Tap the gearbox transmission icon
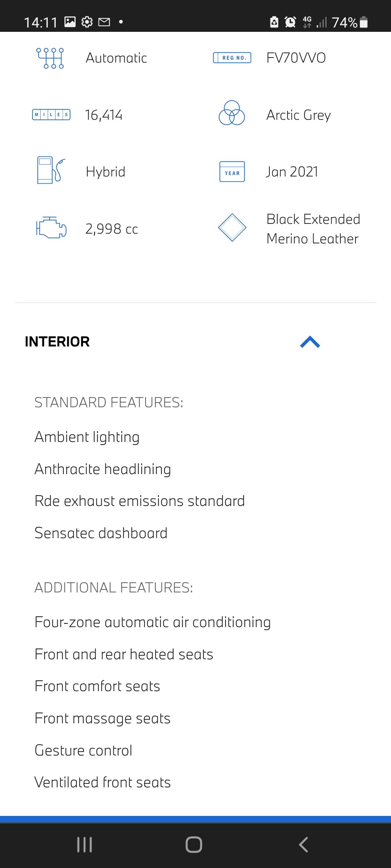 coord(50,58)
